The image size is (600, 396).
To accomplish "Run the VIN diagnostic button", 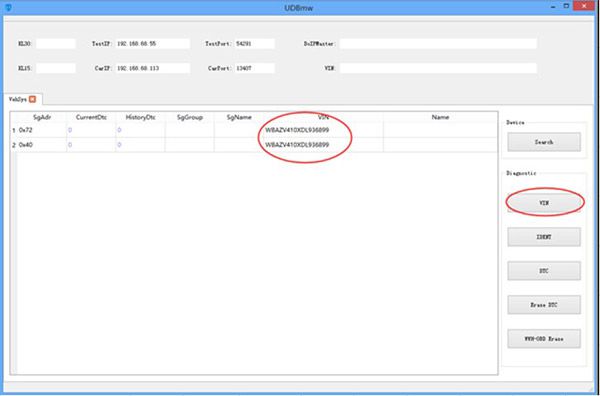I will [544, 203].
